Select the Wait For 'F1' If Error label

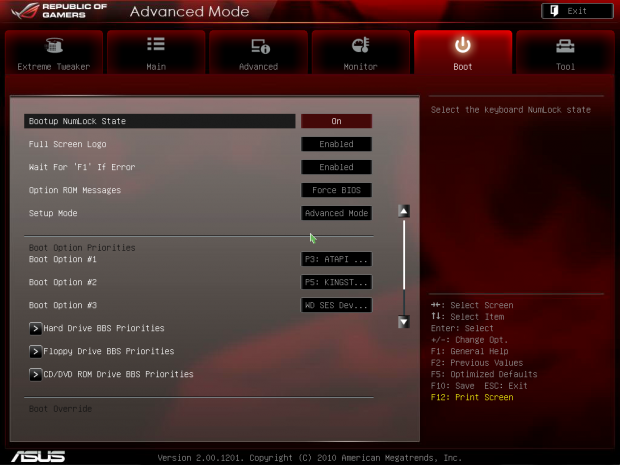[82, 167]
